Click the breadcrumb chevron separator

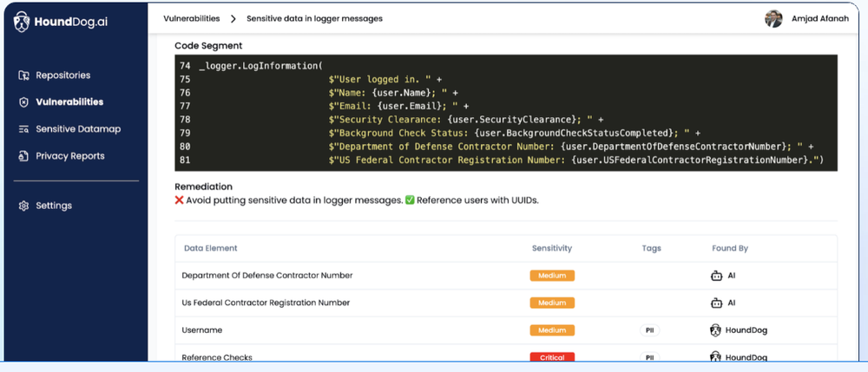(x=233, y=18)
